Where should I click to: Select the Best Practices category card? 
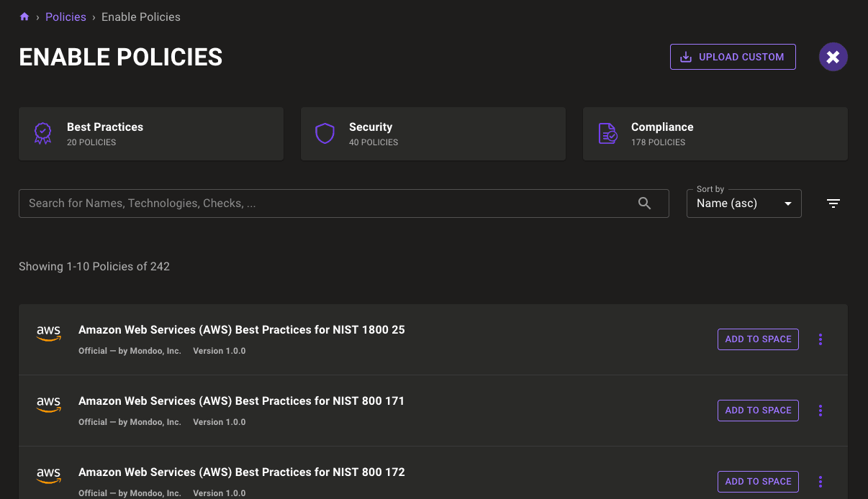click(x=151, y=134)
